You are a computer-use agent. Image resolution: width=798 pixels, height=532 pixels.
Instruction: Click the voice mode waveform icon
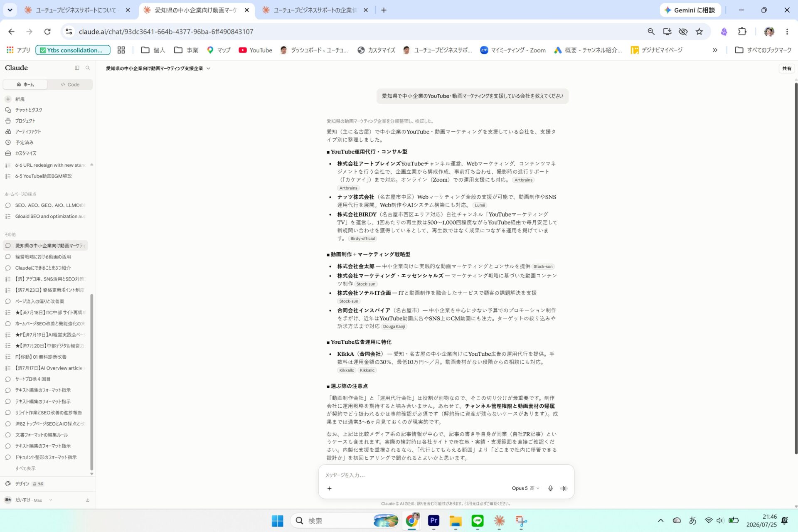[564, 488]
